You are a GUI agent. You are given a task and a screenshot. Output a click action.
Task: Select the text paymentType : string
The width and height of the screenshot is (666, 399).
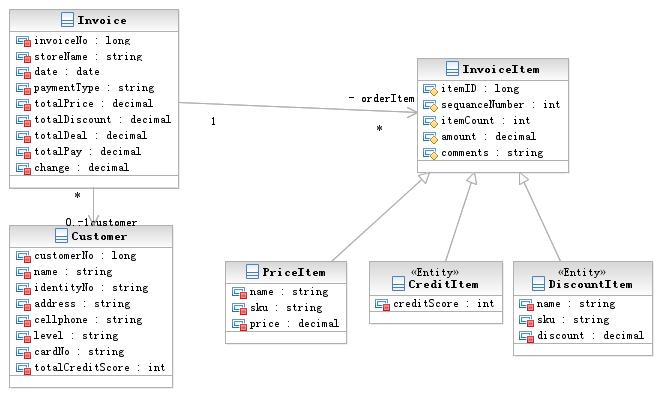pos(94,88)
